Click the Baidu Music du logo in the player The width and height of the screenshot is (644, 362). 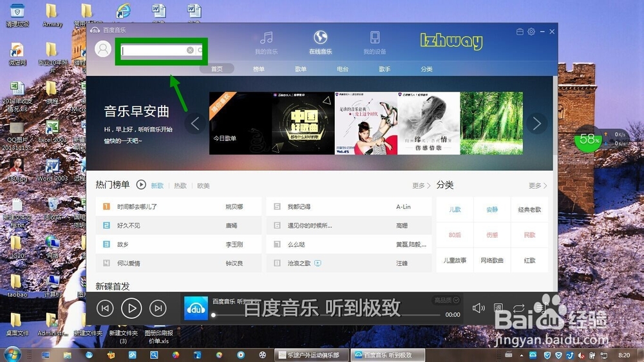196,309
